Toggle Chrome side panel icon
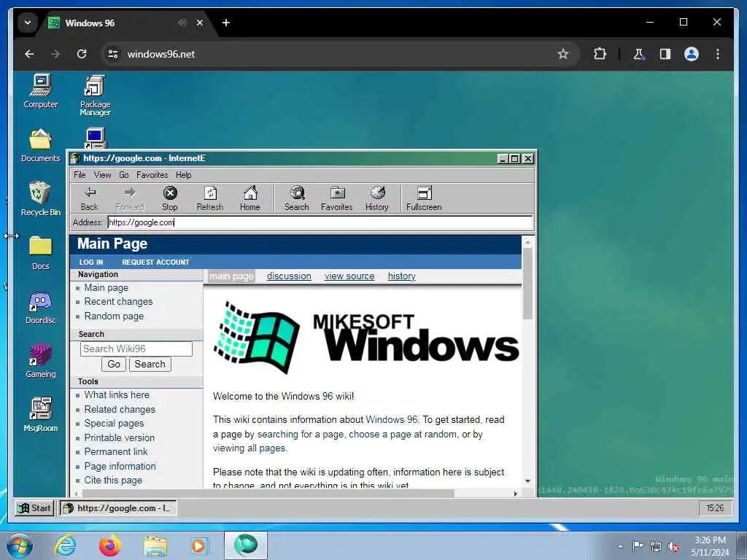This screenshot has width=747, height=560. 665,54
